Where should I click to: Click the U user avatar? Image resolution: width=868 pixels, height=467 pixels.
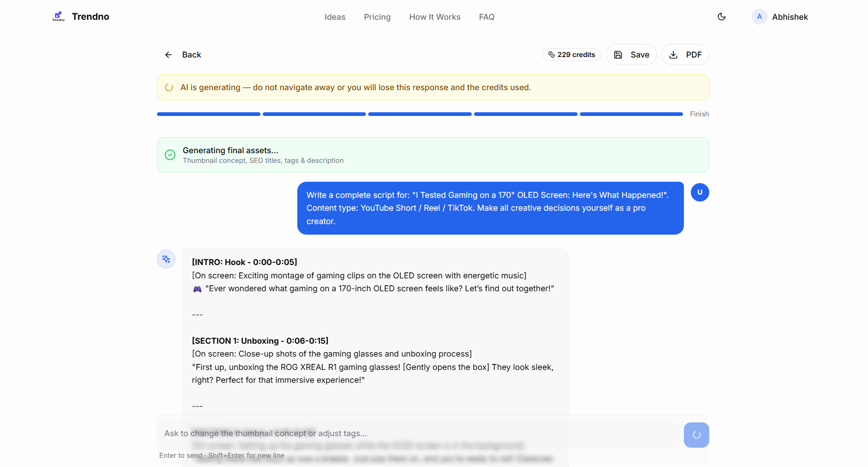point(700,192)
